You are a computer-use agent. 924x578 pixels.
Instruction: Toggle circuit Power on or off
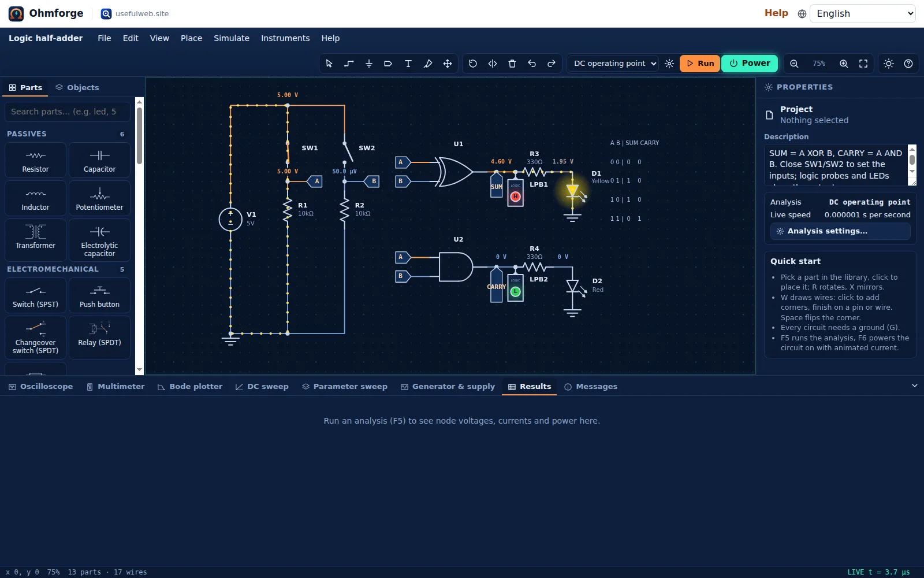(x=750, y=64)
